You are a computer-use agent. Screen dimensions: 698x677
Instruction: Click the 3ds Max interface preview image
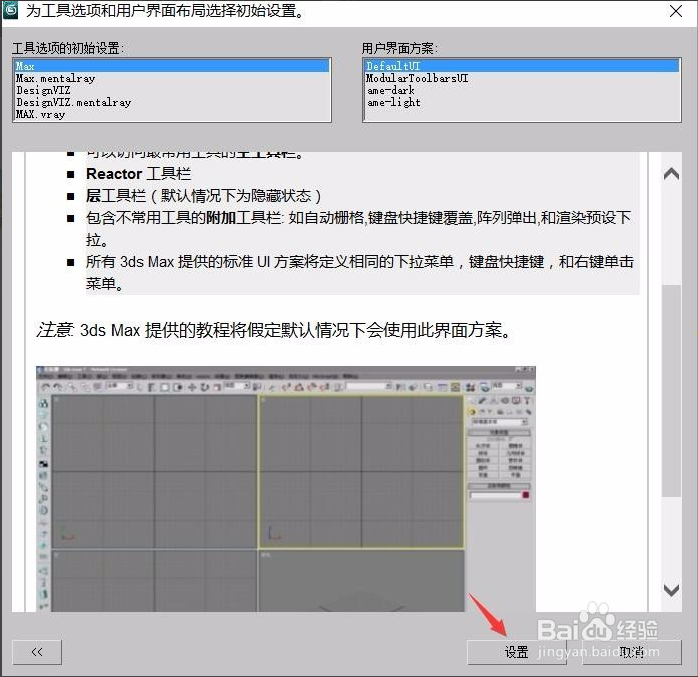286,489
